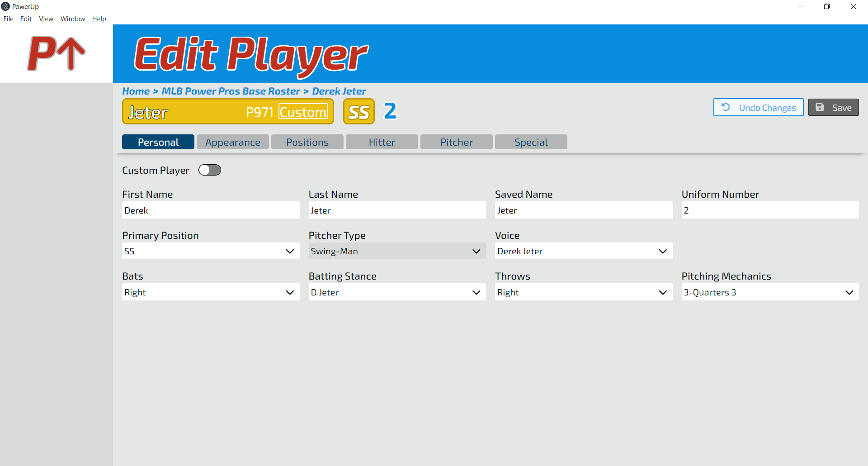Click the P971 ID on the player card
Screen dimensions: 868x466
pyautogui.click(x=259, y=112)
